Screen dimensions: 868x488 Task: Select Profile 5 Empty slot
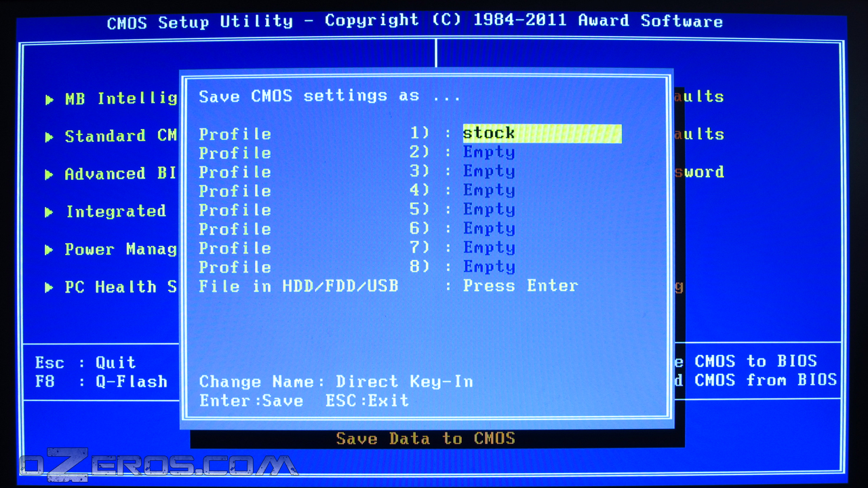489,209
